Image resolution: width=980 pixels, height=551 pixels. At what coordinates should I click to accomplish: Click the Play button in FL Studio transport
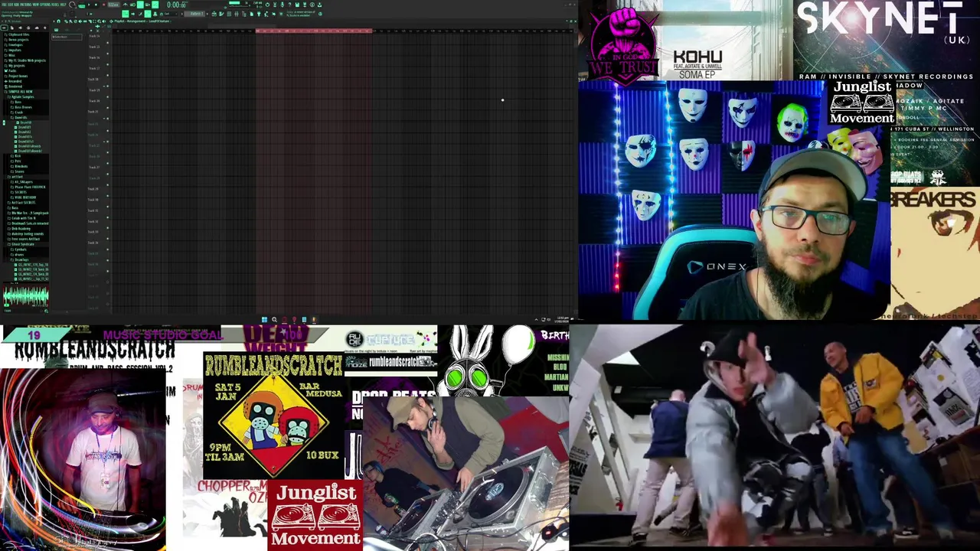(89, 5)
